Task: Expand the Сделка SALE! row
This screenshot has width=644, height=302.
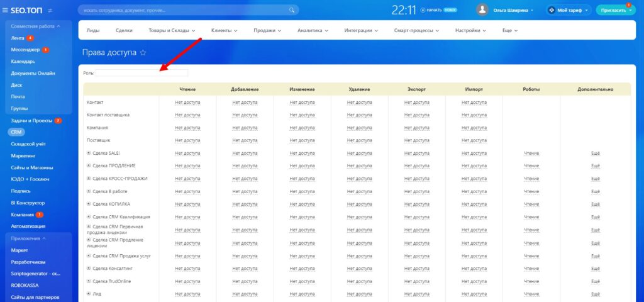Action: 89,153
